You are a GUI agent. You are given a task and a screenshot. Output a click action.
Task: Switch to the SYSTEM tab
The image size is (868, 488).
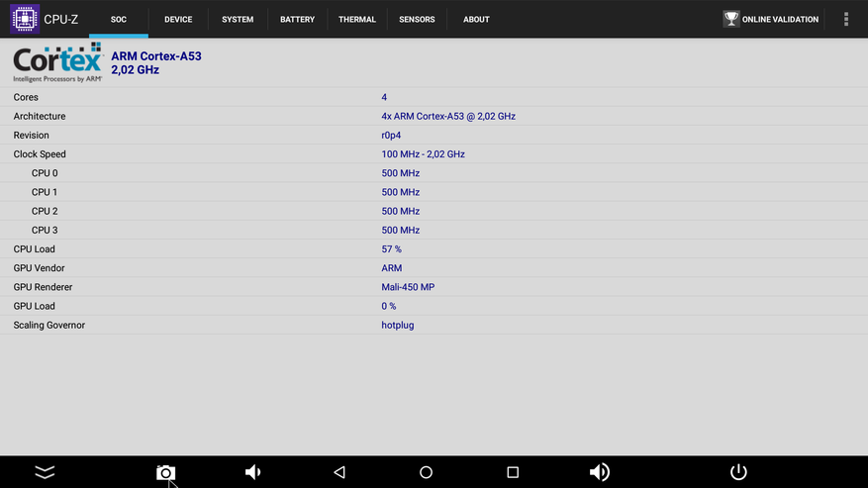[x=238, y=20]
